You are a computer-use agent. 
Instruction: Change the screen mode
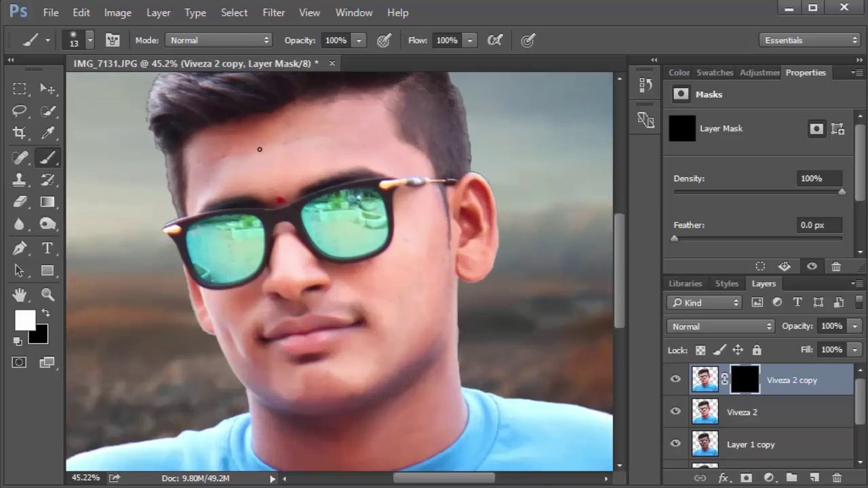pyautogui.click(x=47, y=363)
